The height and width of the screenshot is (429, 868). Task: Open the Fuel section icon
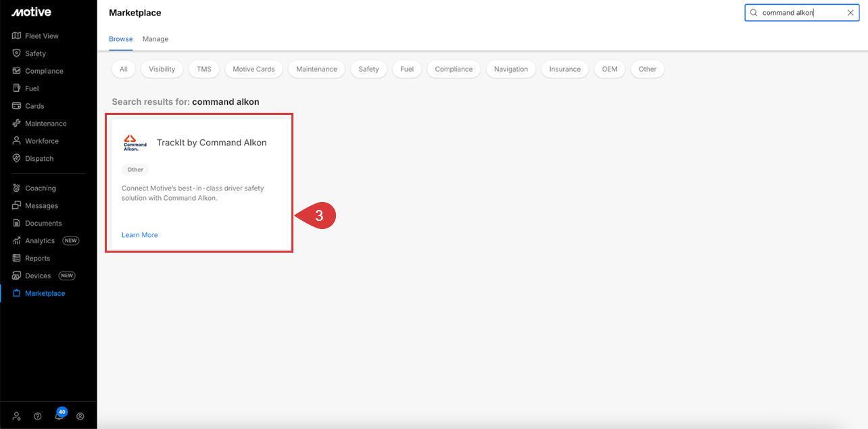pos(16,88)
